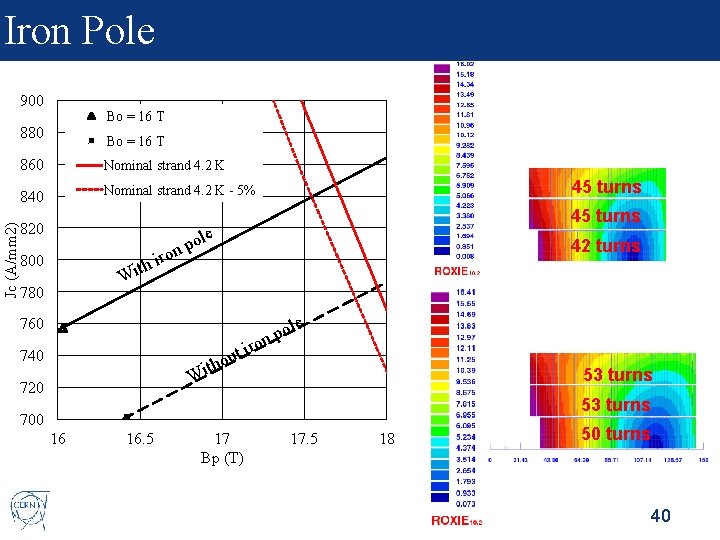
Task: Click the 'Nominal strand 4.2 K - 5%' legend label
Action: click(179, 190)
